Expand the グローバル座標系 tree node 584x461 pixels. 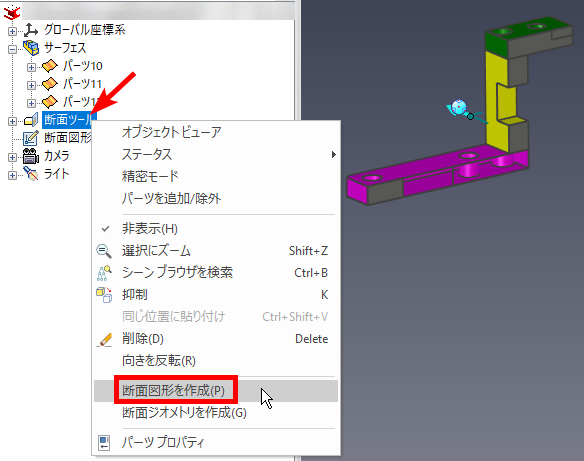point(12,31)
